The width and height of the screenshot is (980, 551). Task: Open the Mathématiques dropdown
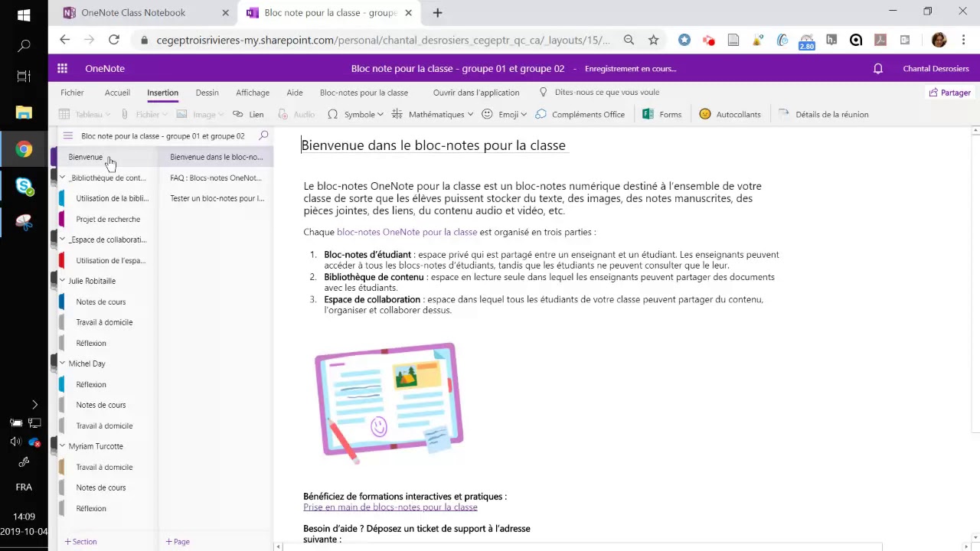432,114
